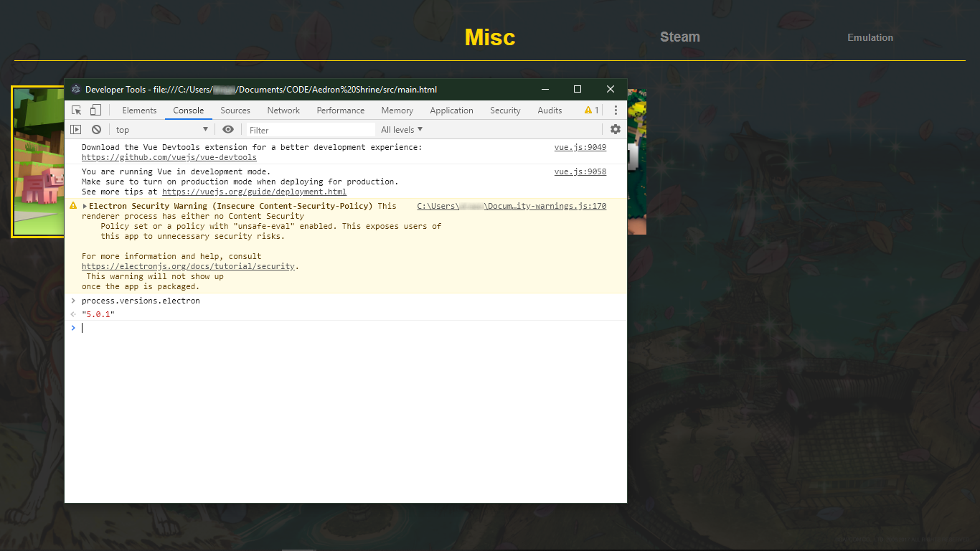The image size is (980, 551).
Task: Expand the Electron Security Warning message
Action: (85, 206)
